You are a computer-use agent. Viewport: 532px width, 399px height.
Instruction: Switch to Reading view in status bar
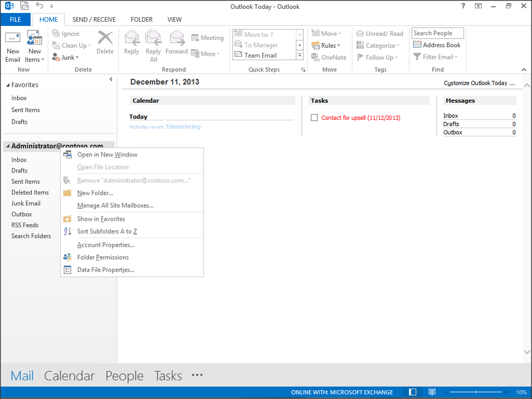coord(432,392)
